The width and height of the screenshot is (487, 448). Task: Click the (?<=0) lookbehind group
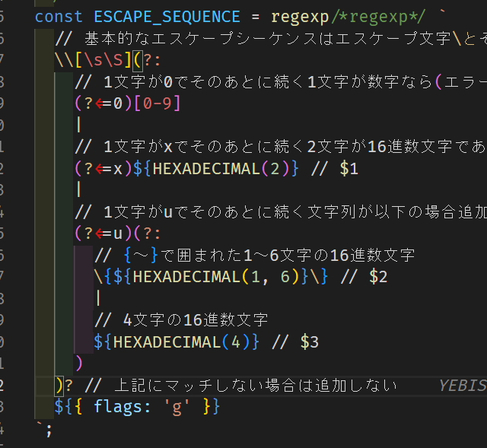(x=103, y=103)
